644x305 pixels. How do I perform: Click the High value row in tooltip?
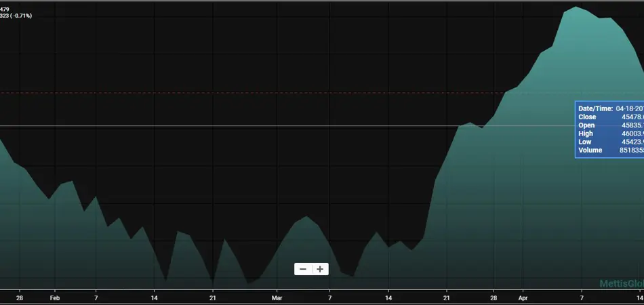tap(609, 134)
